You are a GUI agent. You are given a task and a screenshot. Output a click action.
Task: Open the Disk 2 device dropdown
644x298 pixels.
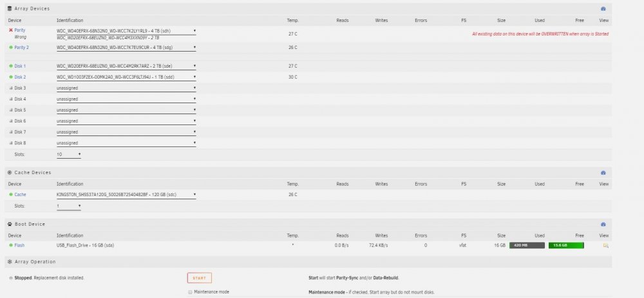126,77
